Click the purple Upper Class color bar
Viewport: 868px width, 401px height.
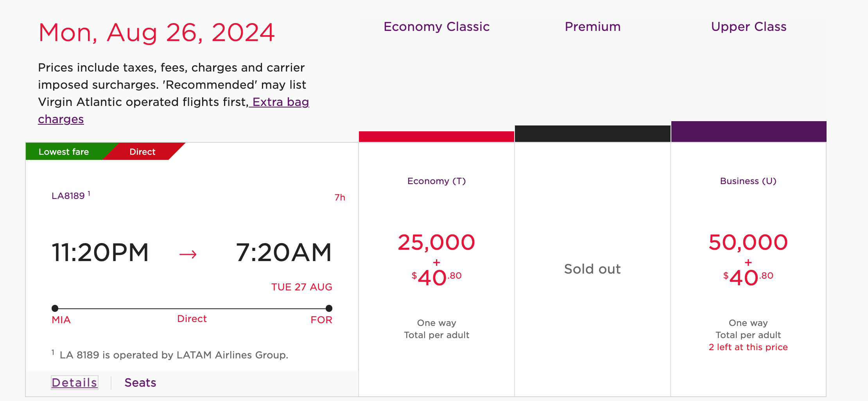(748, 132)
